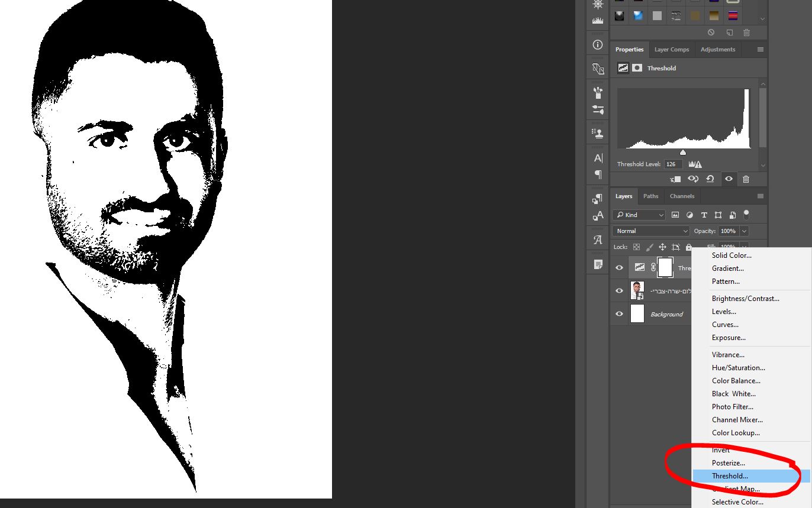812x508 pixels.
Task: Click the view previous state icon
Action: 692,179
